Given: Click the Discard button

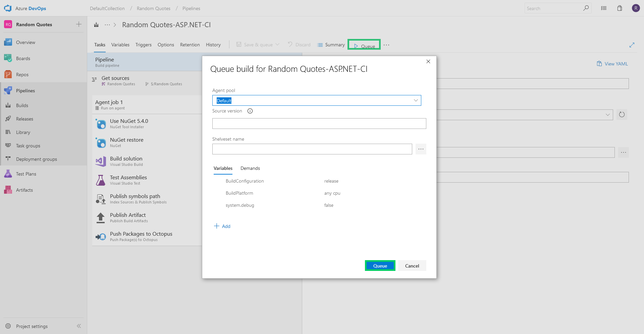Looking at the screenshot, I should (x=299, y=45).
